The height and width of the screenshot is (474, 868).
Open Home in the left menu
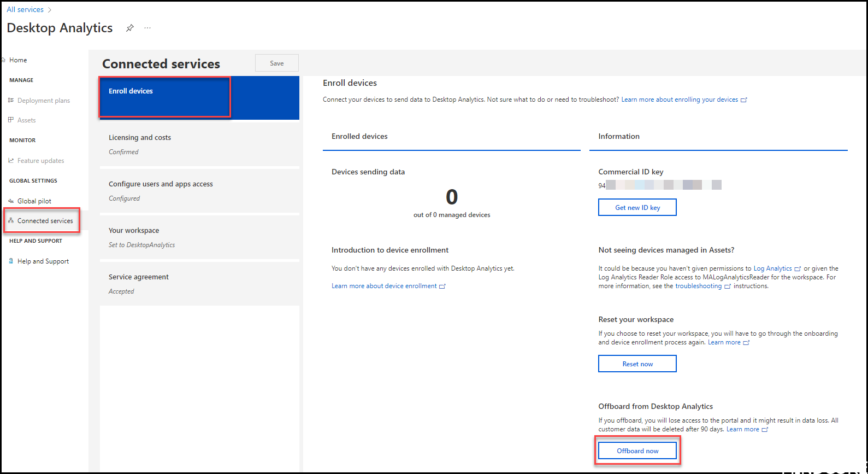18,60
